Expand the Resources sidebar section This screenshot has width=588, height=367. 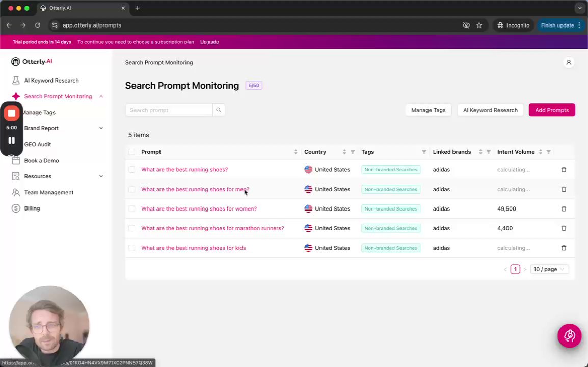pos(101,176)
